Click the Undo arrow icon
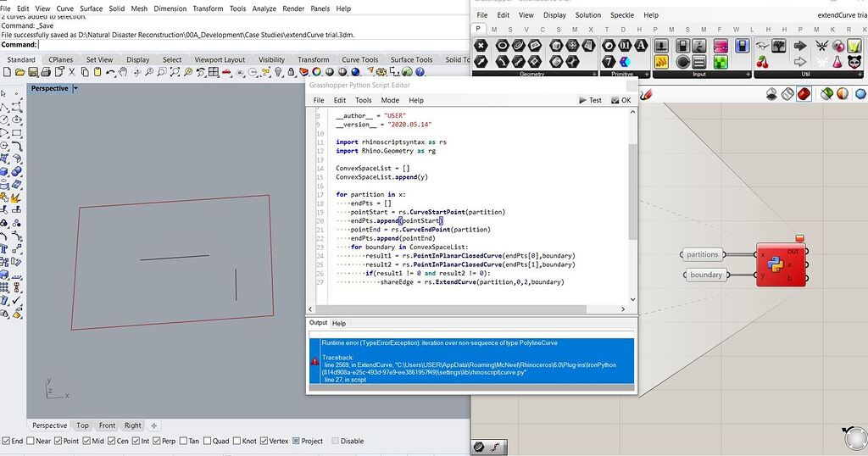 coord(110,73)
